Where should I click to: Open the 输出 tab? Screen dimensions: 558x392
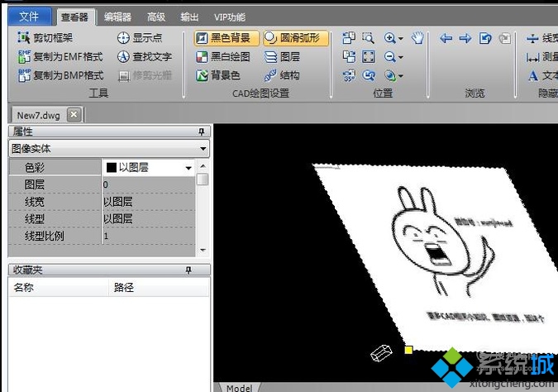pos(189,17)
